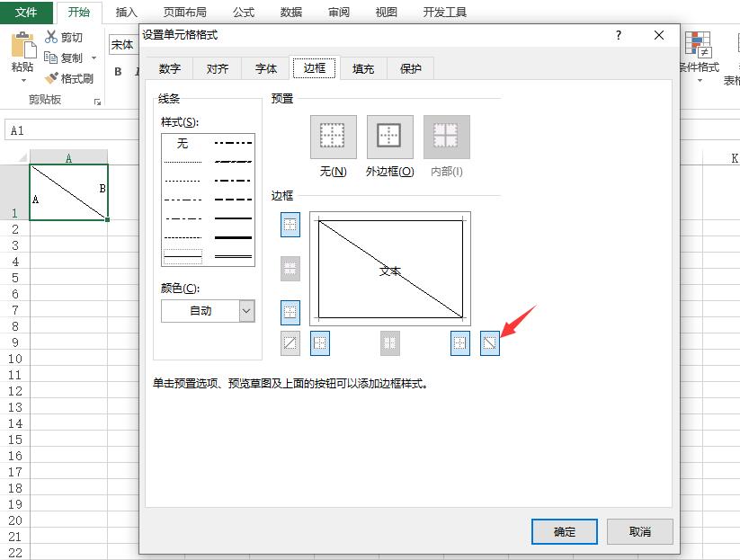Choose the fine dotted (hairline) line style
Image resolution: width=740 pixels, height=560 pixels.
[183, 162]
